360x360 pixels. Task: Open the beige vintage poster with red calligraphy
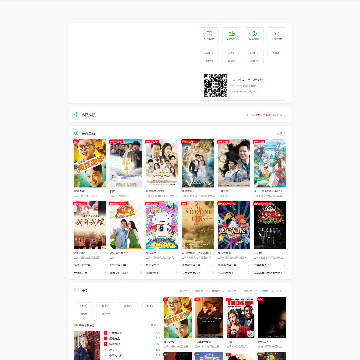point(198,225)
